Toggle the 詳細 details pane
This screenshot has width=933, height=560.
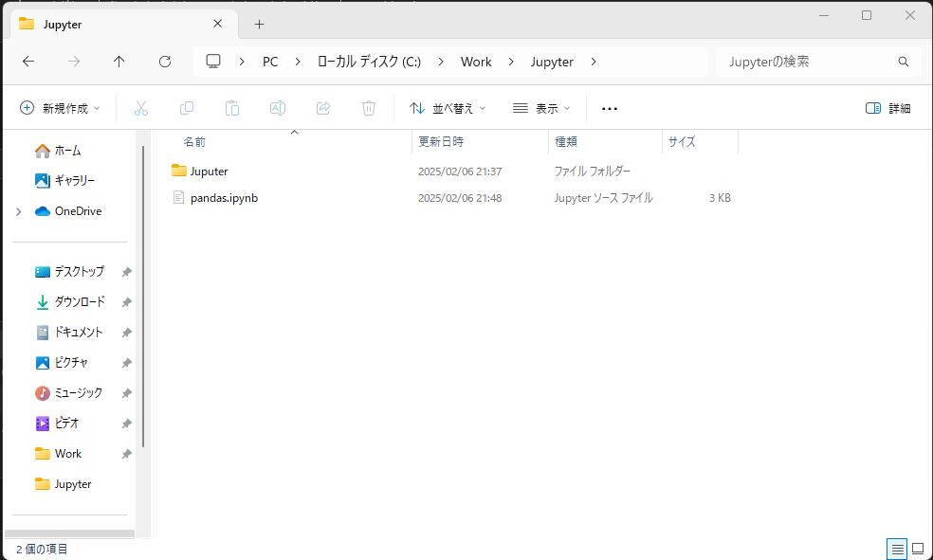(x=887, y=108)
